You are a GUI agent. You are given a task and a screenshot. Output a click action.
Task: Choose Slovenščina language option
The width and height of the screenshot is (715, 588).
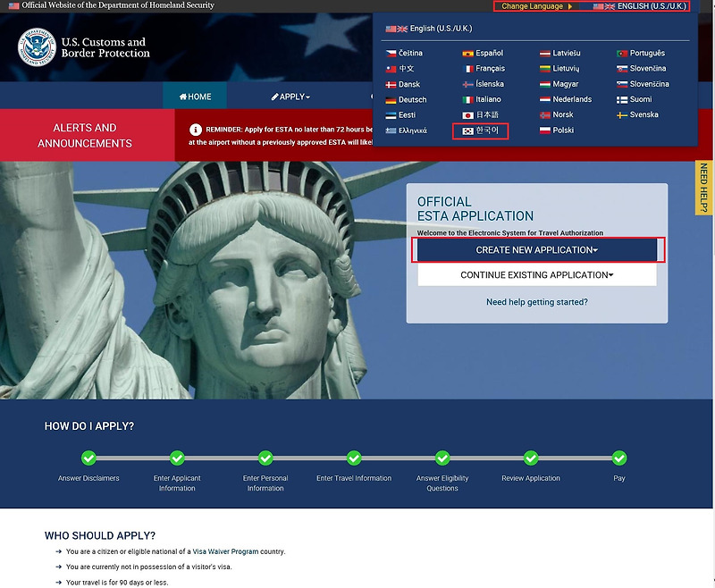(643, 84)
